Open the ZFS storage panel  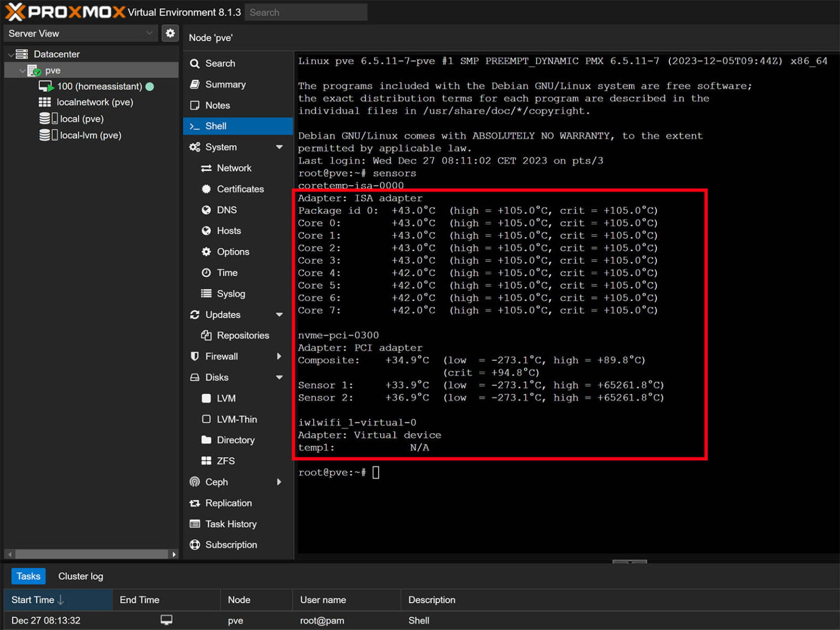click(224, 461)
